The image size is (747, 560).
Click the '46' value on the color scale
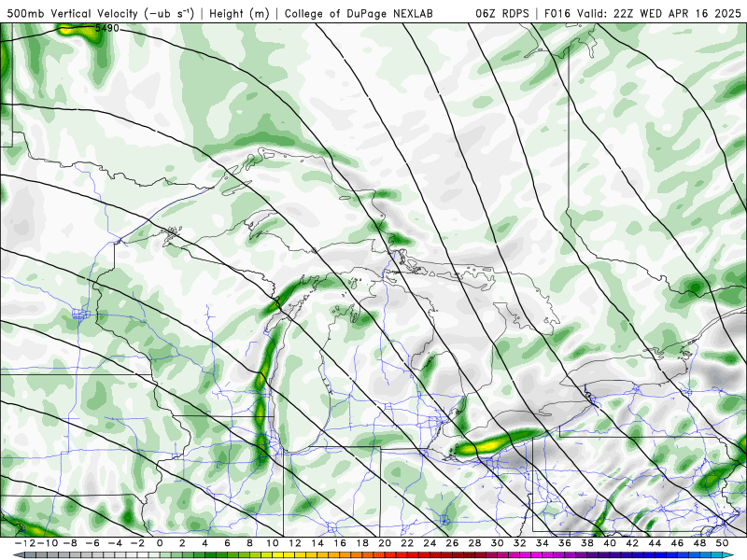tap(678, 543)
